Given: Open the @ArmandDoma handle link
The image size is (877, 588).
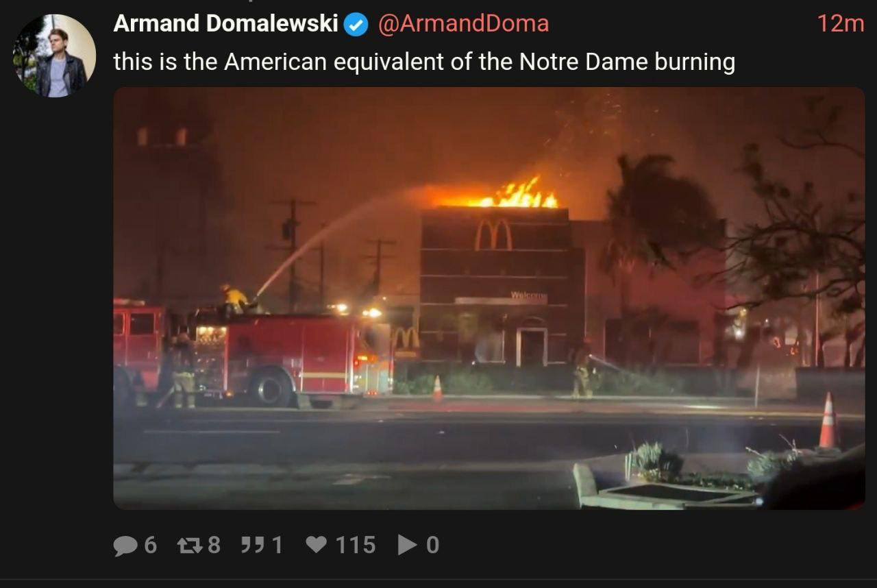Looking at the screenshot, I should [x=463, y=23].
